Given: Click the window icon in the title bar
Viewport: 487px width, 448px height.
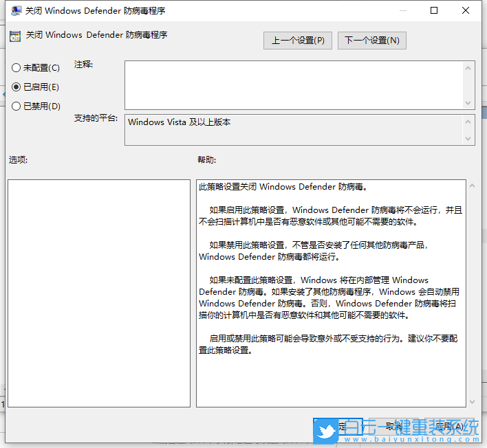Looking at the screenshot, I should coord(16,11).
